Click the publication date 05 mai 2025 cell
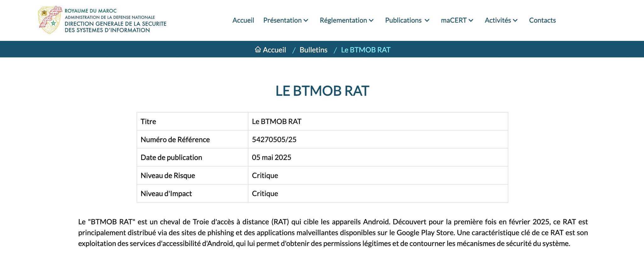Image resolution: width=644 pixels, height=253 pixels. pos(378,157)
